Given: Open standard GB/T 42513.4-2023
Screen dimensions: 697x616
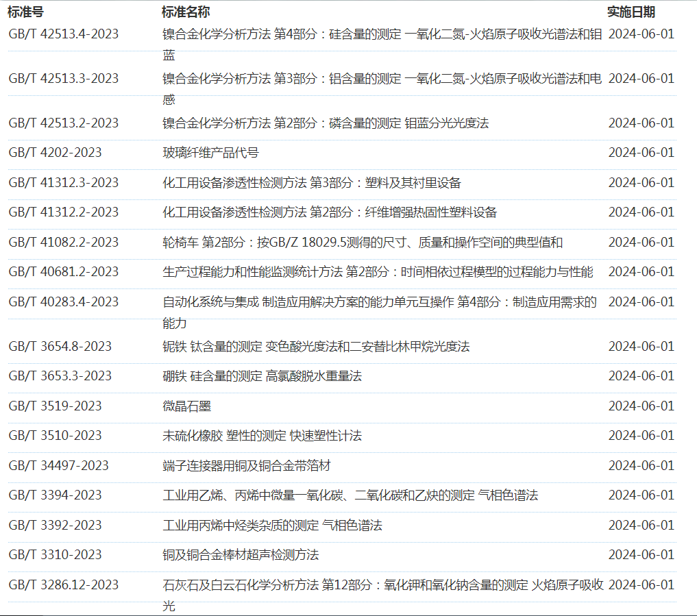Looking at the screenshot, I should click(x=64, y=34).
